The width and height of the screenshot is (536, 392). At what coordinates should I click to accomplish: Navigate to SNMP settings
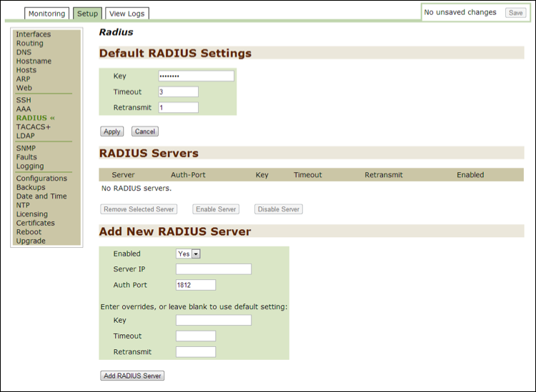(x=26, y=149)
